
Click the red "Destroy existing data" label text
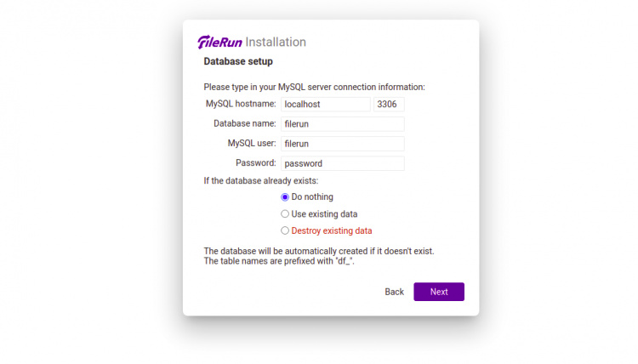pos(332,230)
